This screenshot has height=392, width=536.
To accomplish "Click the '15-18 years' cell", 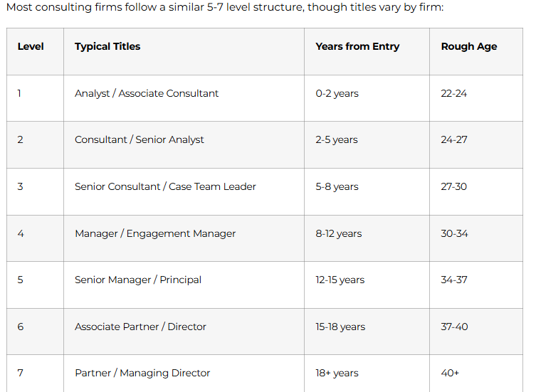I will pos(340,327).
